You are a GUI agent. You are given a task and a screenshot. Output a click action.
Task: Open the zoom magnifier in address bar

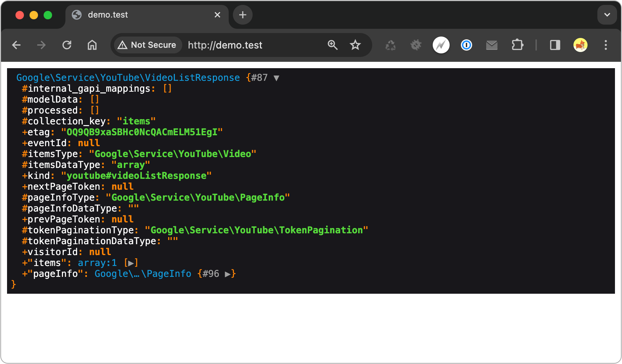[332, 45]
